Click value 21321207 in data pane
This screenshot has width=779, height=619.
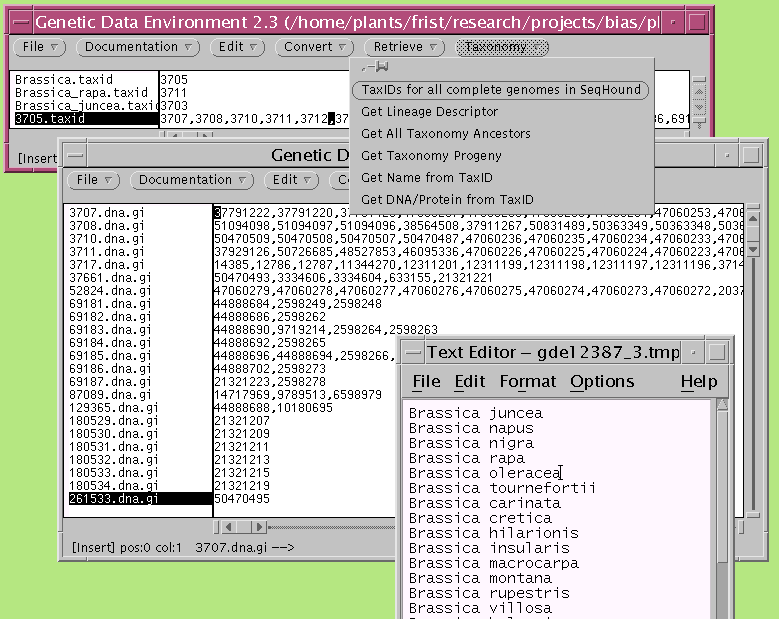pyautogui.click(x=241, y=421)
